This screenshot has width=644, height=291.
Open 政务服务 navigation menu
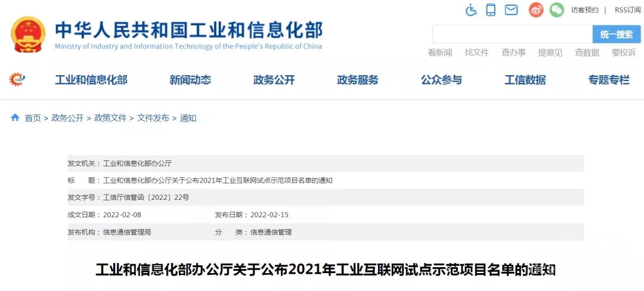pyautogui.click(x=358, y=80)
